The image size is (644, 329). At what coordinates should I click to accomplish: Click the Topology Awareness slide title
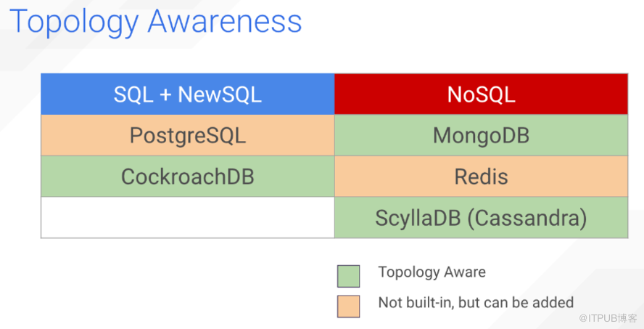155,21
